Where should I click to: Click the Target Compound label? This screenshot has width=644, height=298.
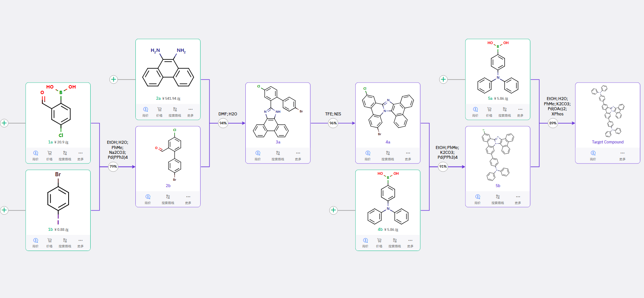coord(607,142)
